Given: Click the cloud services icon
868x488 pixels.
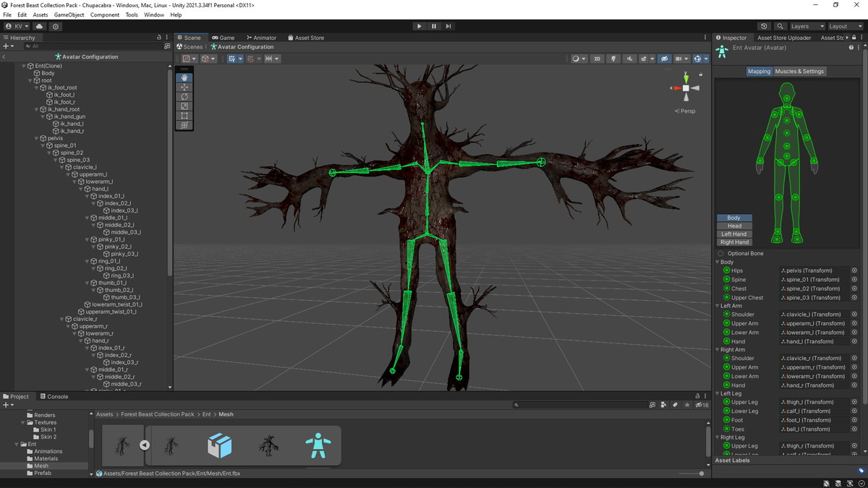Looking at the screenshot, I should [40, 26].
